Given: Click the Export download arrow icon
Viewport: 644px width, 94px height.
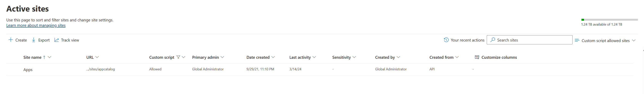Looking at the screenshot, I should coord(34,40).
